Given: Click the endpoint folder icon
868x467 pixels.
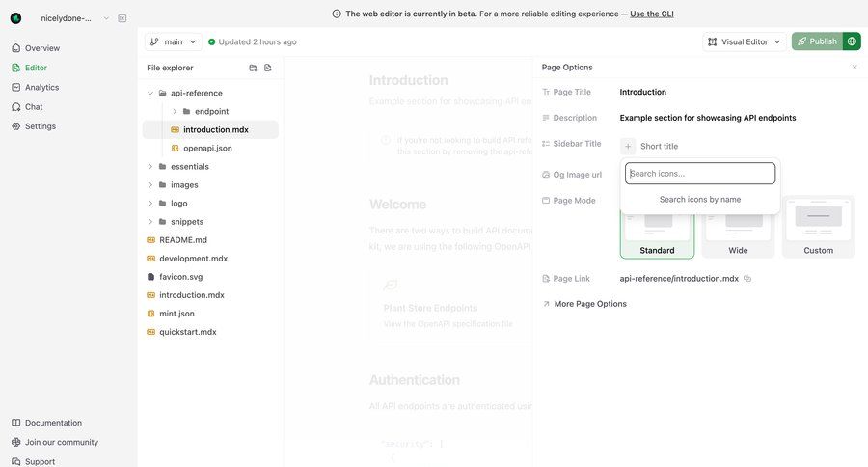Looking at the screenshot, I should [x=186, y=111].
